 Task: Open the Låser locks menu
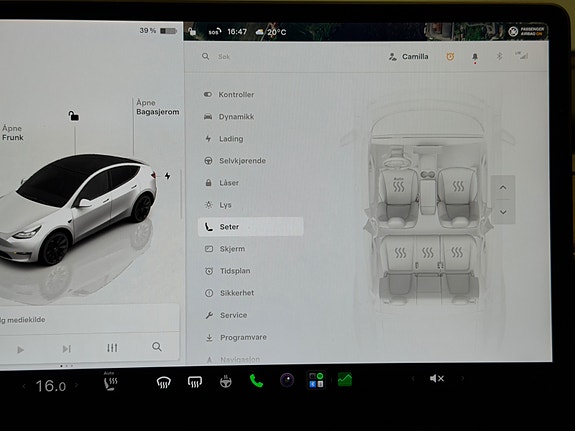(222, 183)
